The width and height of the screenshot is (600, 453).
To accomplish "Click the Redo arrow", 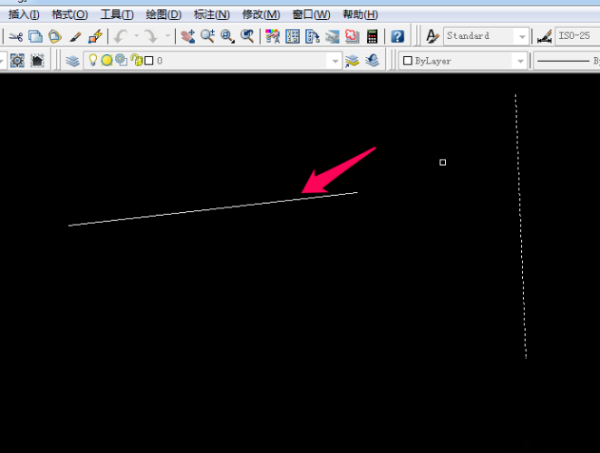I will (152, 37).
